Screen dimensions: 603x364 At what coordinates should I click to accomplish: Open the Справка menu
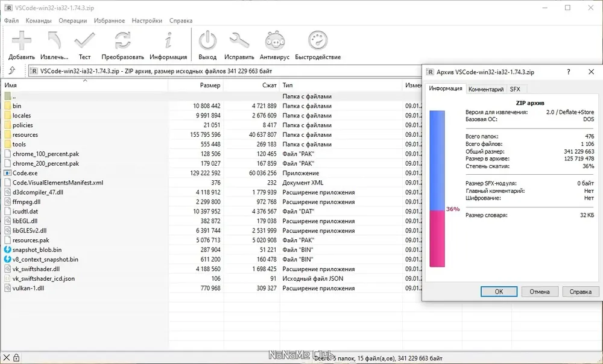181,20
